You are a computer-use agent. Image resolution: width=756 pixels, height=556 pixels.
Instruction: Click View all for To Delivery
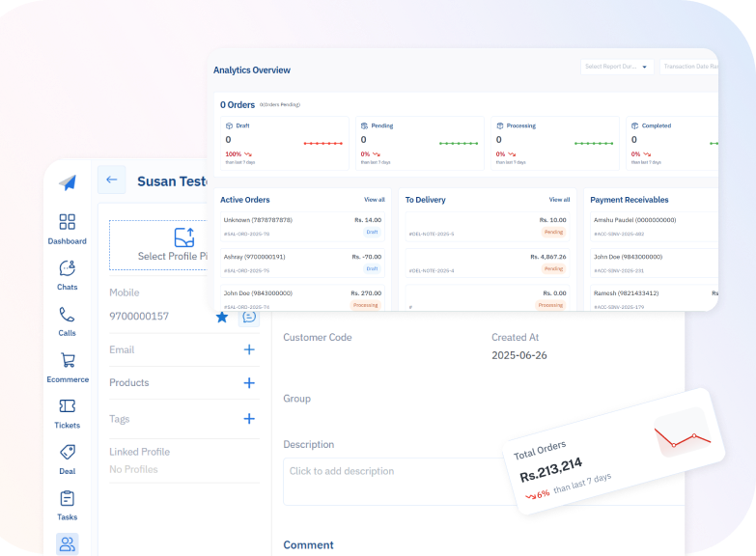click(559, 200)
